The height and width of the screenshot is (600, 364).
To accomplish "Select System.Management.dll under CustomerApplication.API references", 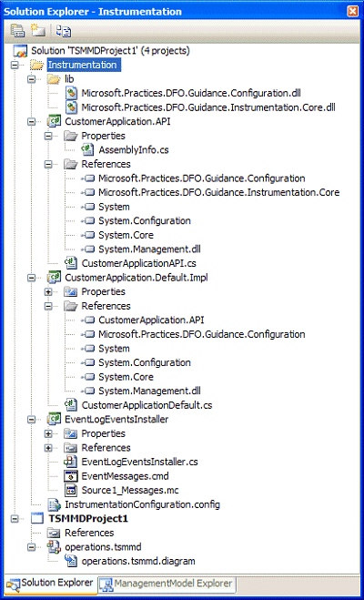I will tap(149, 249).
